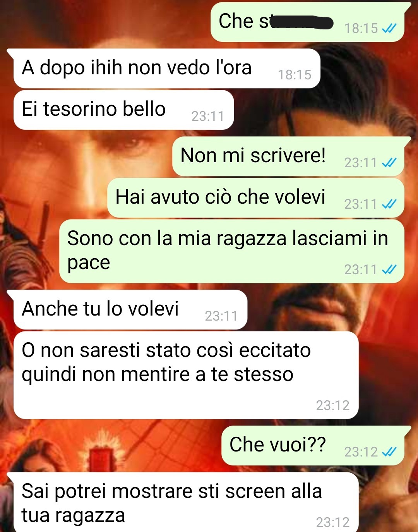Click read receipt ticks on 'Non mi scrivere!'

click(389, 163)
